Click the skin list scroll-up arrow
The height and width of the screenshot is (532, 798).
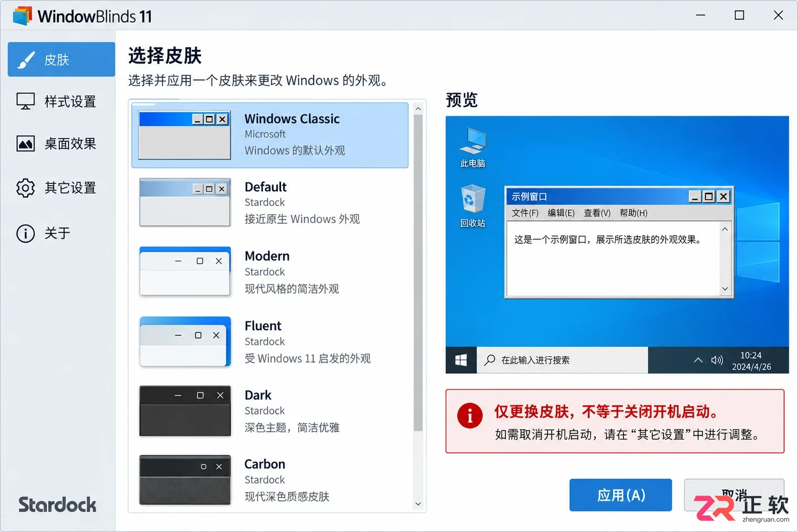(418, 109)
